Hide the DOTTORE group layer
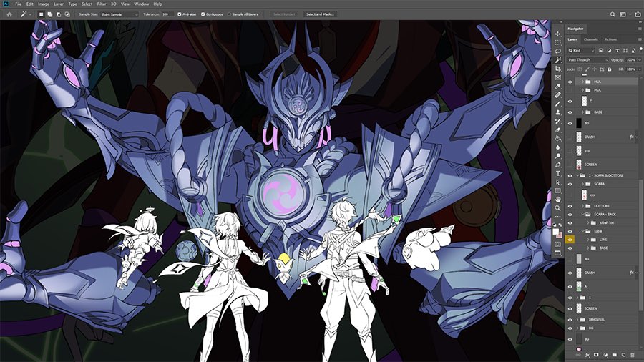 (570, 206)
